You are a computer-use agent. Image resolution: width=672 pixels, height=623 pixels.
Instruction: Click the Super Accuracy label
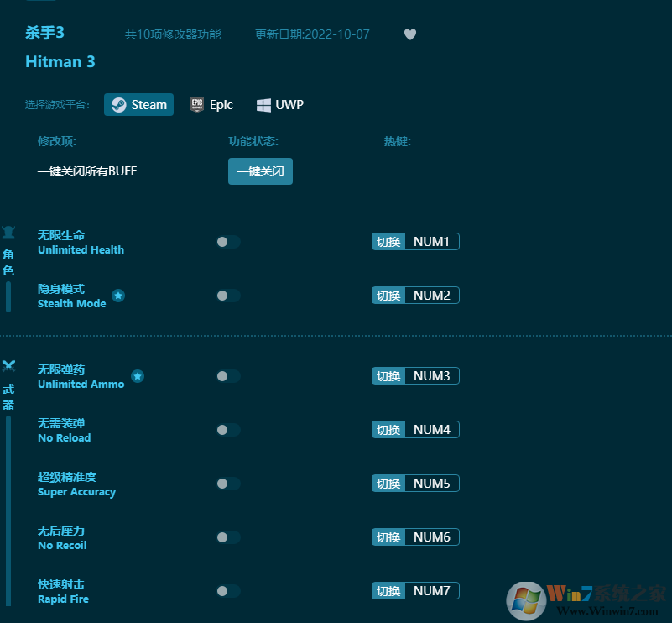tap(76, 492)
